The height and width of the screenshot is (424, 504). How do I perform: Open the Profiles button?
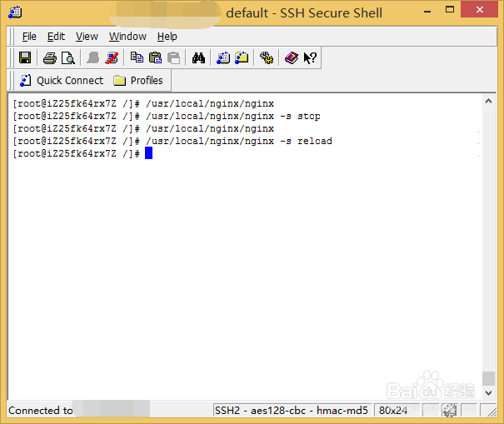tap(138, 80)
